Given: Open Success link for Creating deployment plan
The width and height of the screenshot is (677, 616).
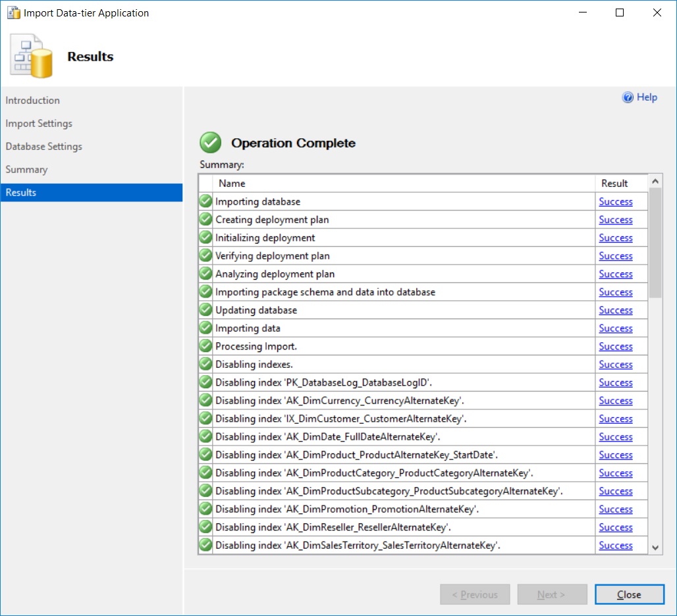Looking at the screenshot, I should 616,220.
